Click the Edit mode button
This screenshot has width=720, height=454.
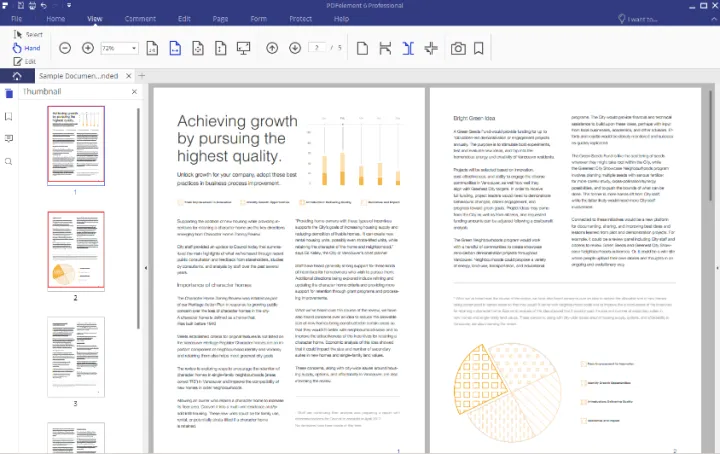pyautogui.click(x=24, y=61)
